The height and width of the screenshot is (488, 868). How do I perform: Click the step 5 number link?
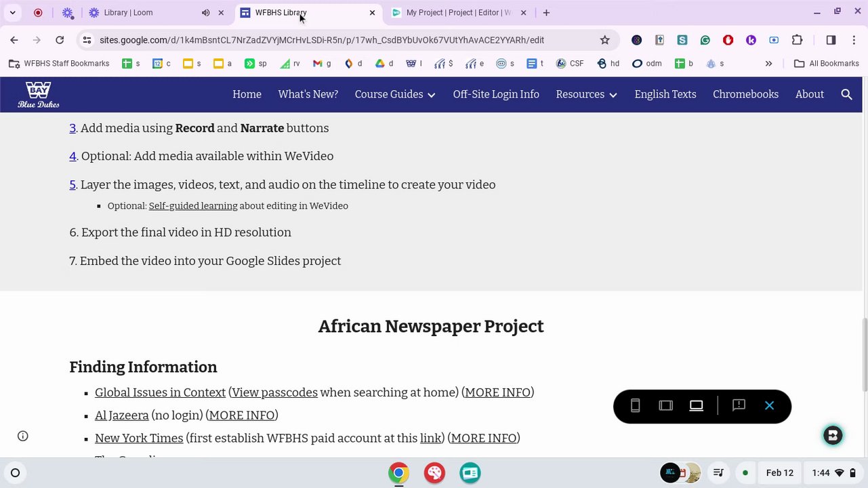73,184
